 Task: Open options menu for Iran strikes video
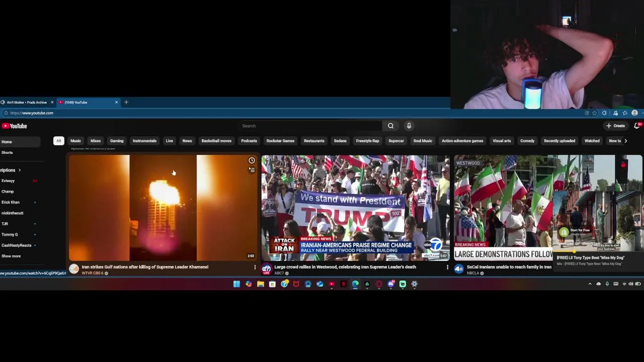coord(255,267)
